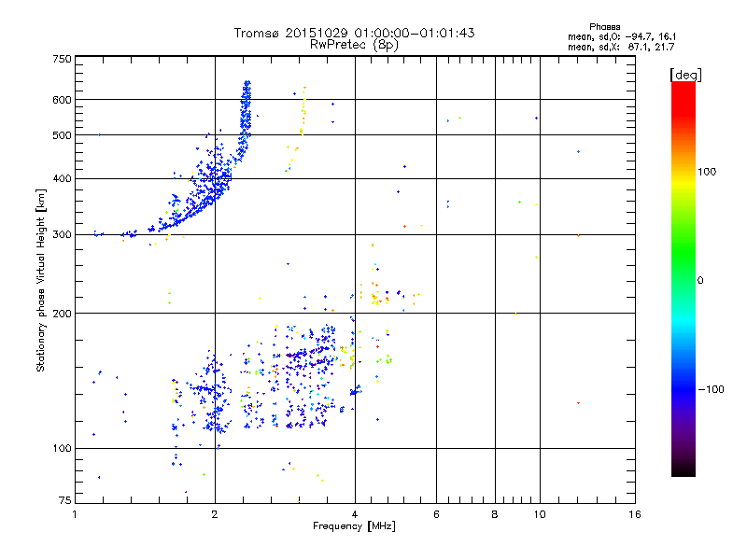Click x-axis tick label "16"

(x=635, y=514)
